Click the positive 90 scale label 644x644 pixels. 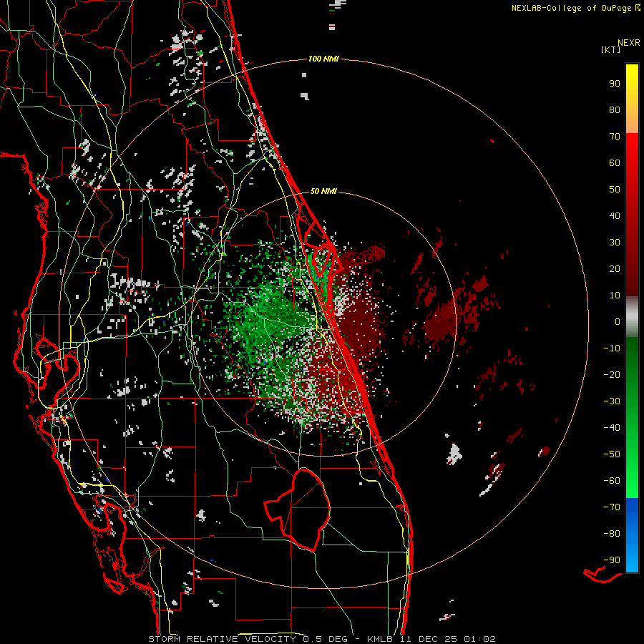pyautogui.click(x=615, y=84)
